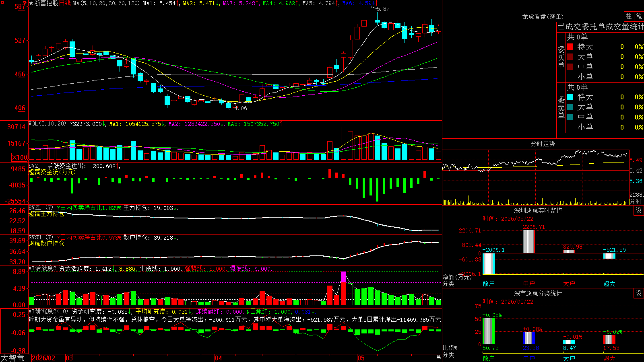Select the 03 month marker on timeline

tap(69, 358)
